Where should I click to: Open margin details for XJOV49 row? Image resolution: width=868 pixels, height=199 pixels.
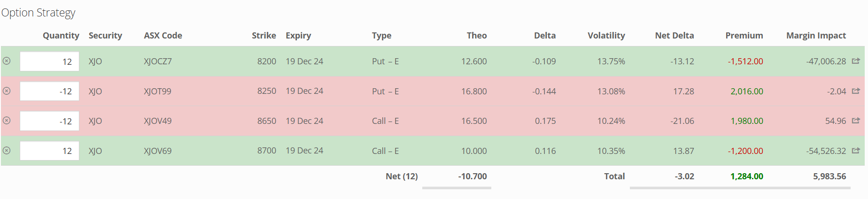tap(856, 121)
